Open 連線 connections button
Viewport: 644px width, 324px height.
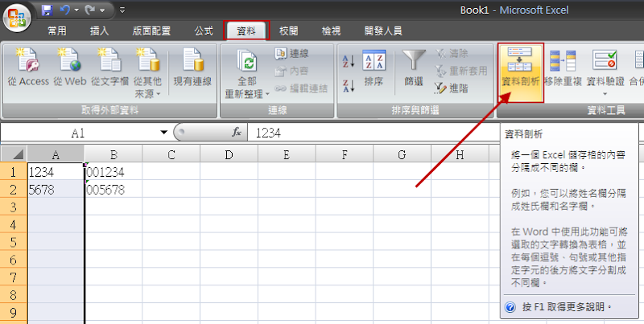[292, 53]
